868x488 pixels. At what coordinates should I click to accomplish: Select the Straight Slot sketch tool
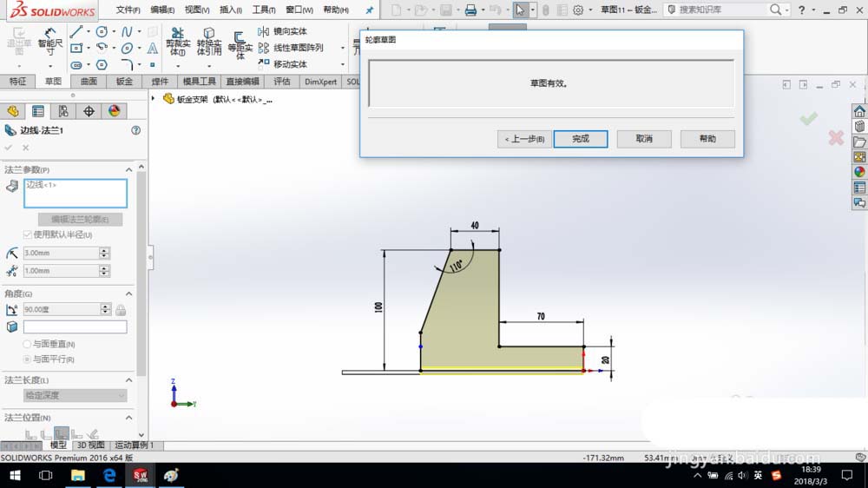coord(76,65)
